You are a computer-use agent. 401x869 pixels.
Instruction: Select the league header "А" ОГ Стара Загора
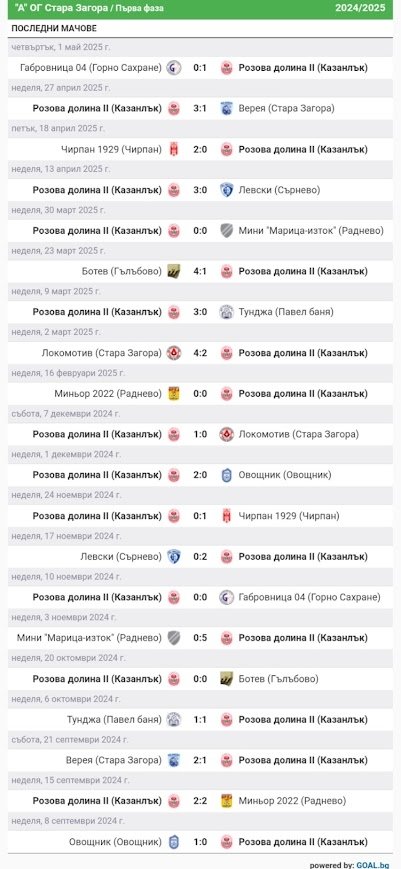[x=88, y=9]
